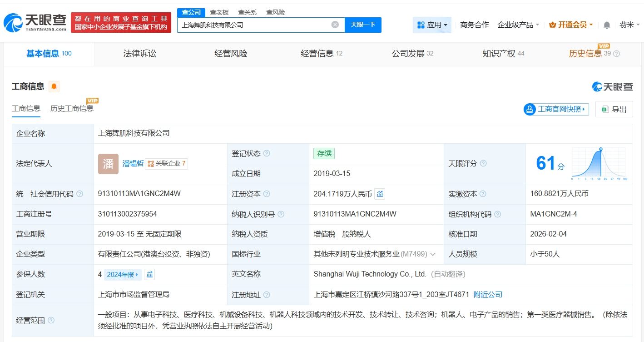Click the 天眼一下 search button
644x342 pixels.
(363, 25)
